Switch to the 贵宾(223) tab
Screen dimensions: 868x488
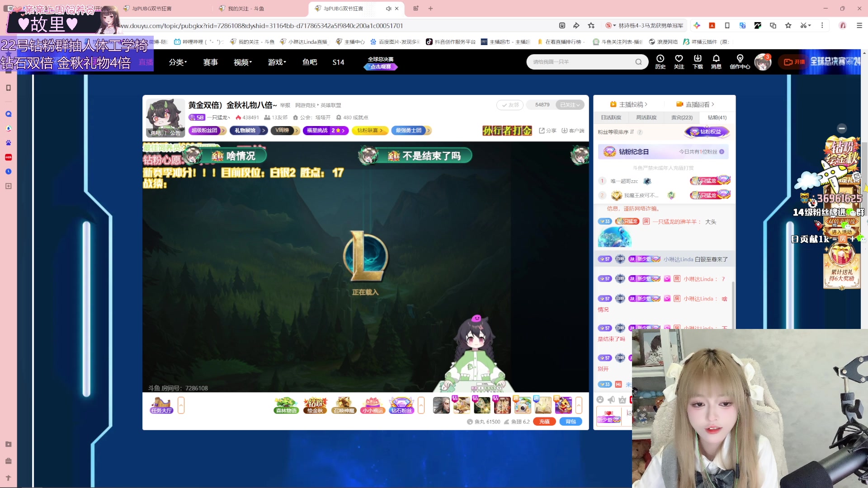click(x=682, y=117)
